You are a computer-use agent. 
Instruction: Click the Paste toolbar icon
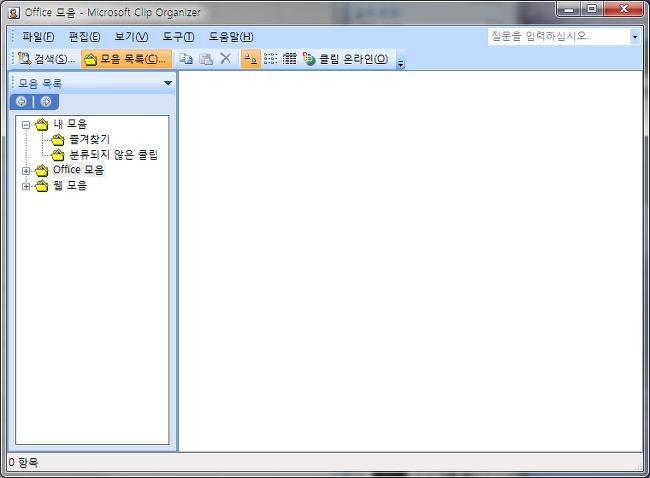tap(206, 59)
